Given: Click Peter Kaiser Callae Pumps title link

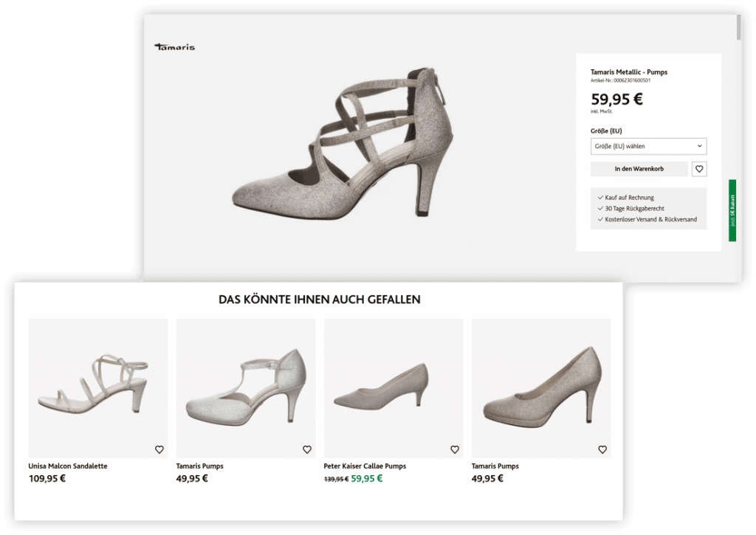Looking at the screenshot, I should 365,466.
